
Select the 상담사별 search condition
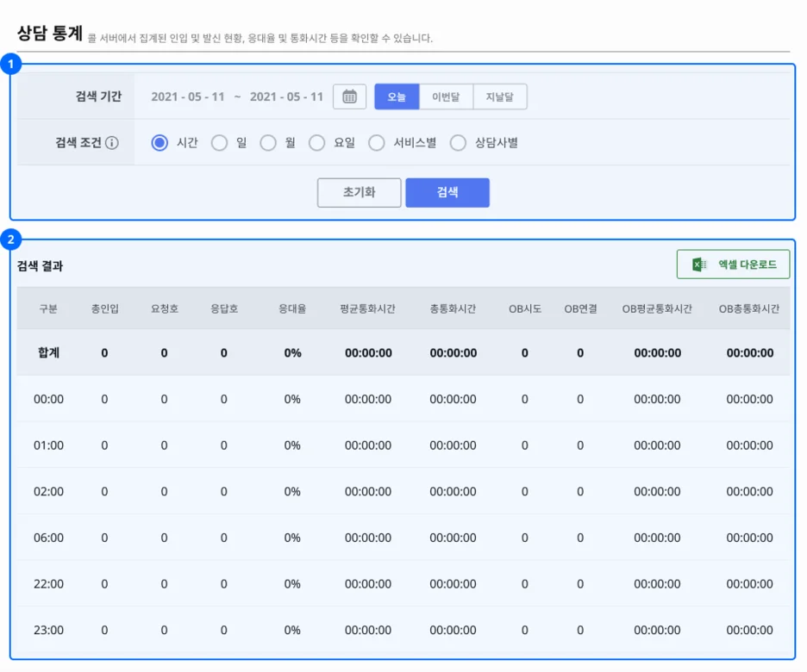pyautogui.click(x=458, y=143)
